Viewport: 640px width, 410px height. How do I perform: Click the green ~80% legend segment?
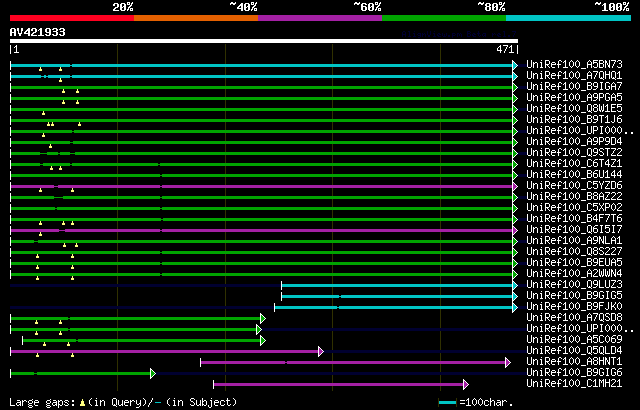coord(444,18)
